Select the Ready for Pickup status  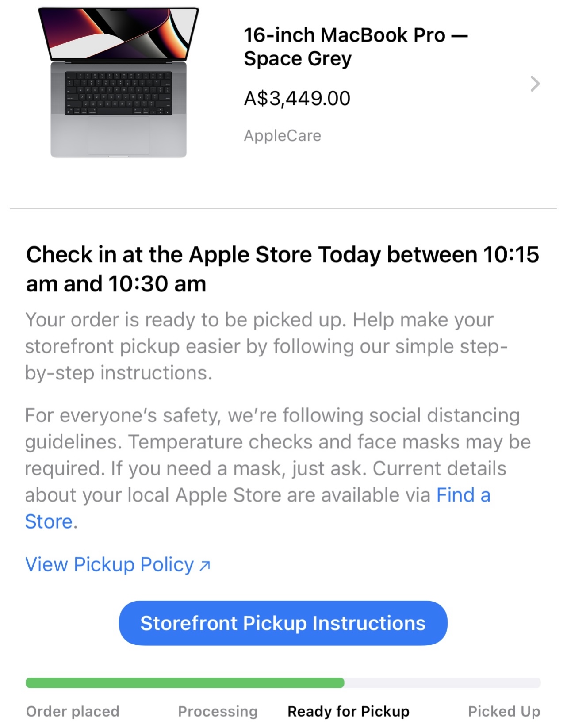[x=349, y=711]
